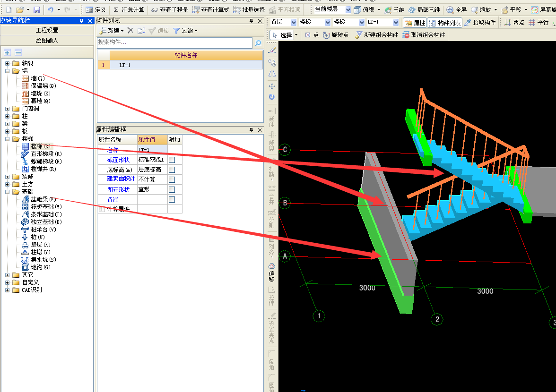Select LT-1 row in component list

(180, 65)
